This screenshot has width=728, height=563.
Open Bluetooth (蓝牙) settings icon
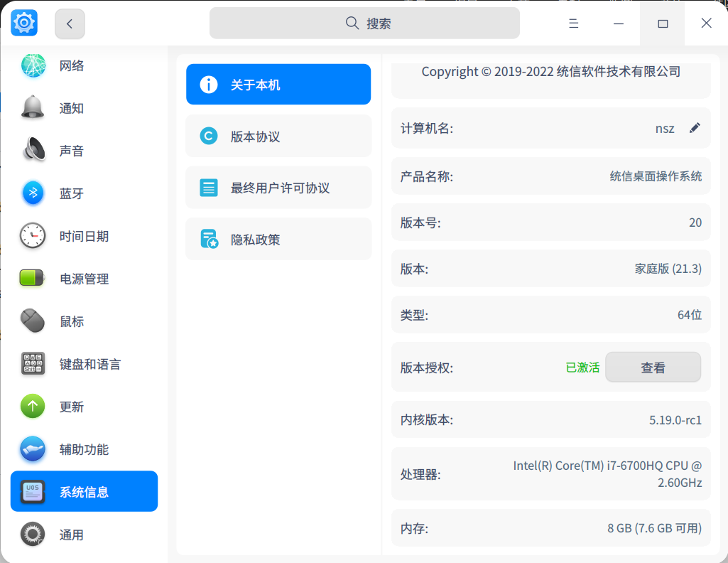pos(33,193)
